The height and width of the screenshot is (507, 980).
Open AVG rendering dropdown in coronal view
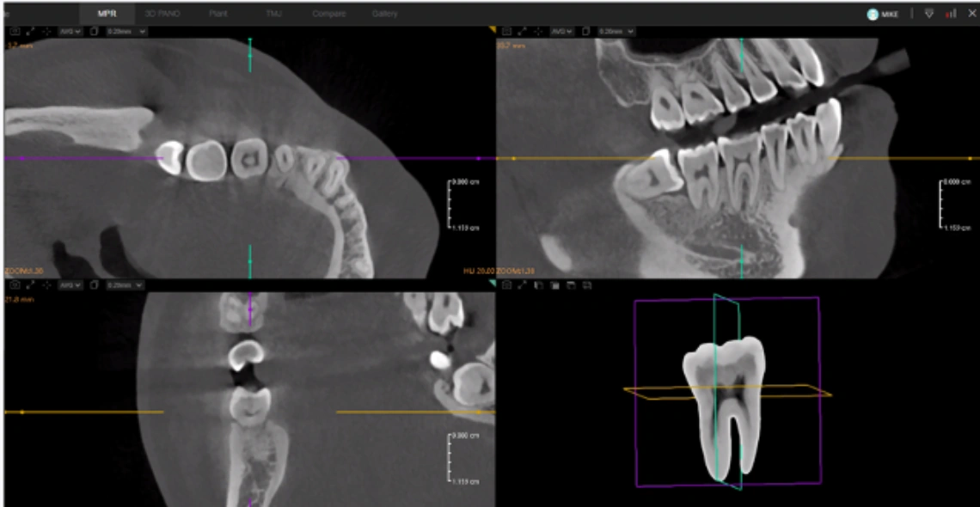pos(70,284)
